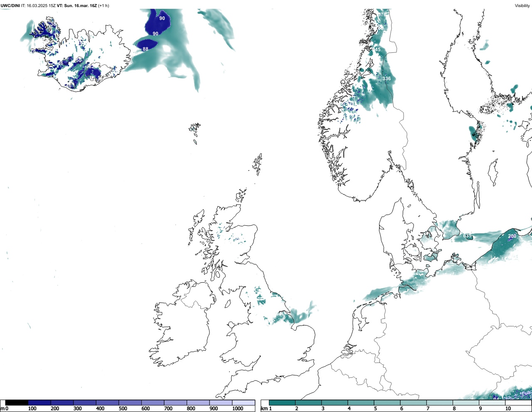
Task: Select the 100–200 m dark blue swatch
Action: pyautogui.click(x=39, y=402)
